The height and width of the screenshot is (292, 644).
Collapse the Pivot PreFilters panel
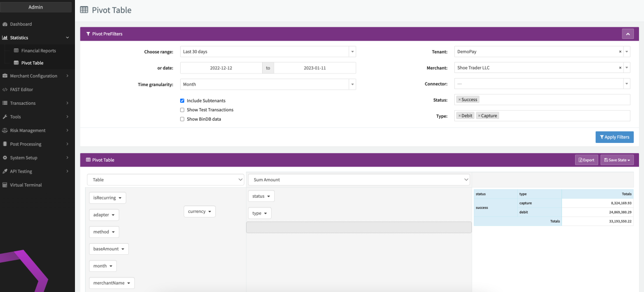627,34
